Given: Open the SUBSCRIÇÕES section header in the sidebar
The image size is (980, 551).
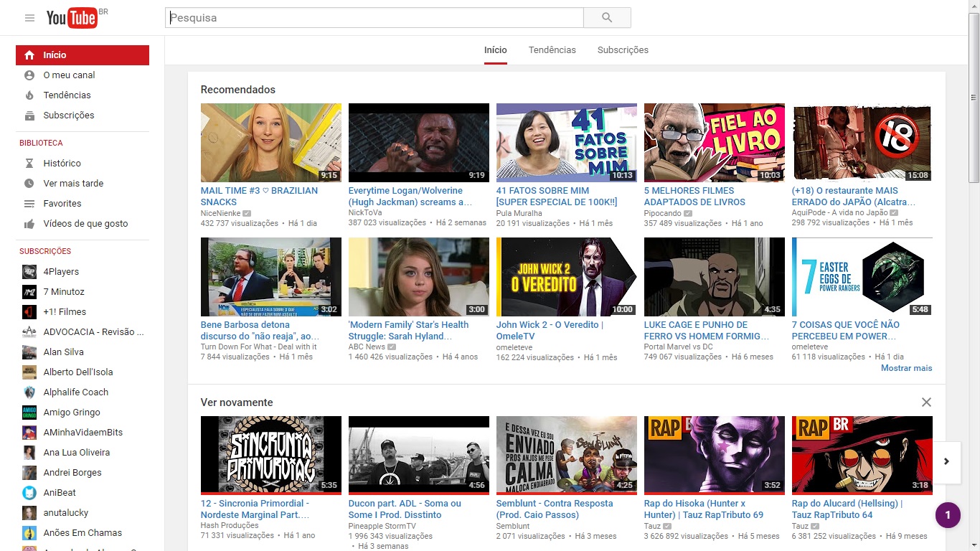Looking at the screenshot, I should 45,252.
